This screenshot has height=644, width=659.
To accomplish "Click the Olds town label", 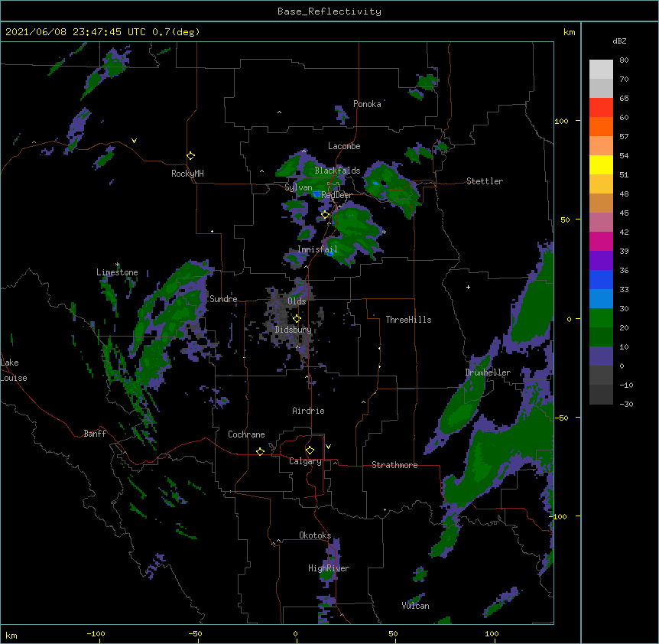I will click(297, 301).
